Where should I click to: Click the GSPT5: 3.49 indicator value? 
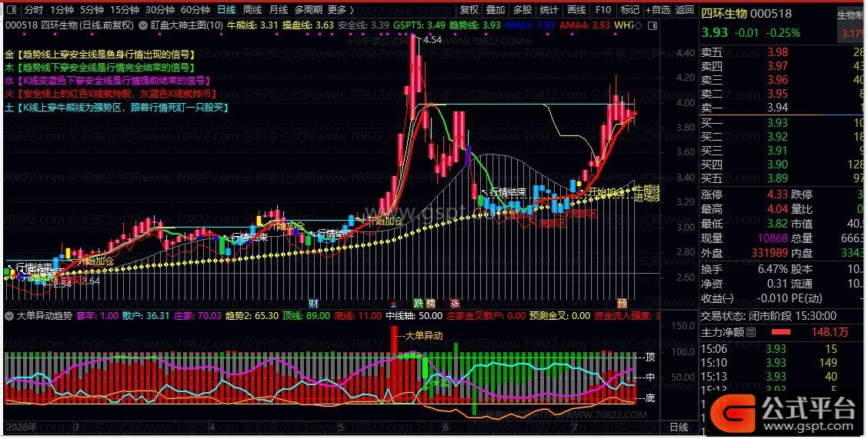(419, 25)
